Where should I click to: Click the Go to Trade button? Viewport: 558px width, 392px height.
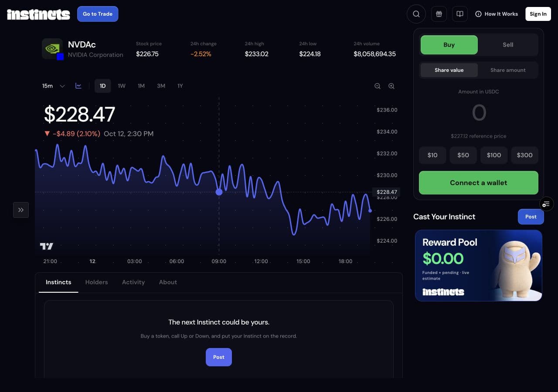(98, 14)
